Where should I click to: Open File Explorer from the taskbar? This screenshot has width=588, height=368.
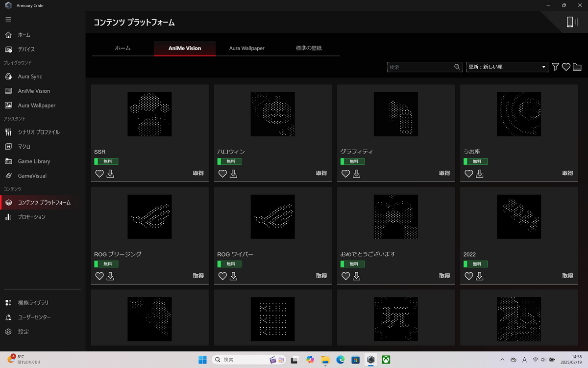(325, 360)
